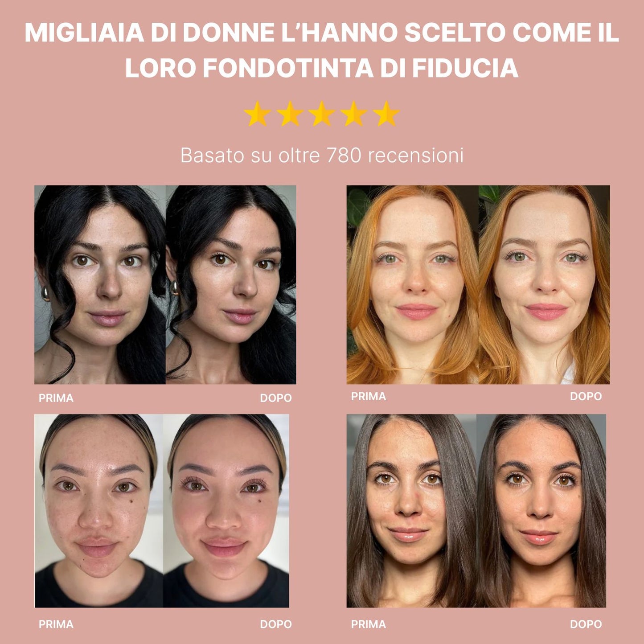The width and height of the screenshot is (644, 644).
Task: Click the fifth gold star
Action: click(x=386, y=114)
